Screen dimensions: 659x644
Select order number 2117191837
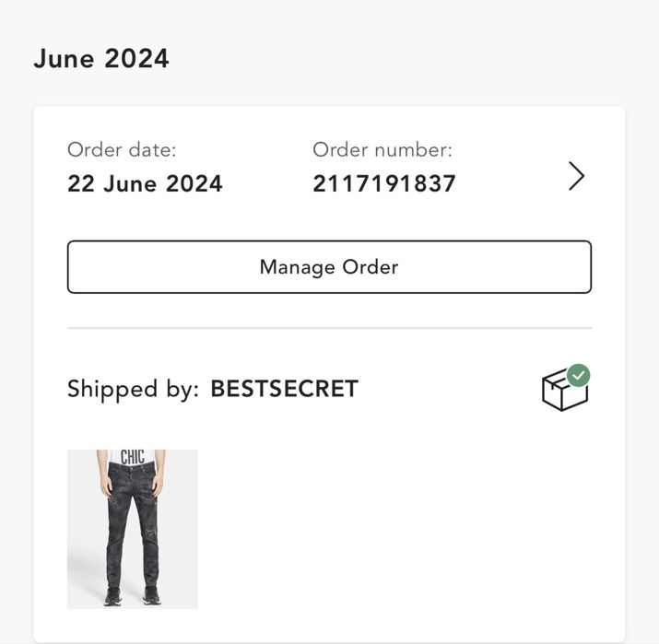(384, 184)
